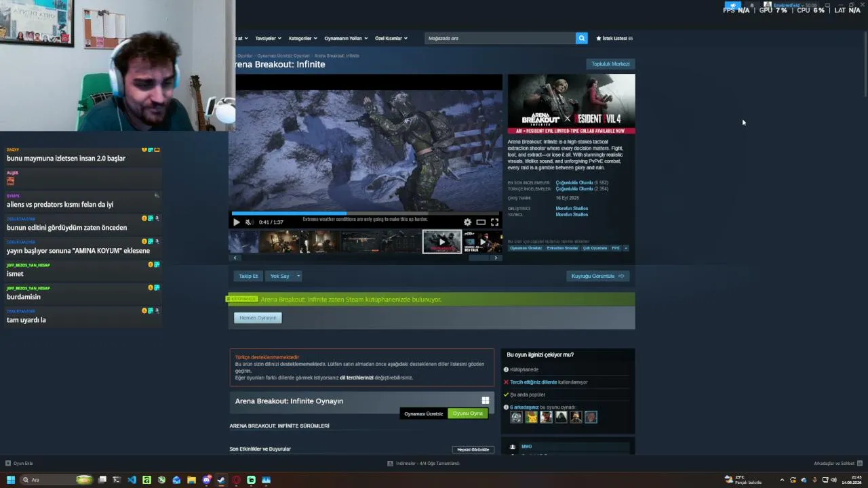Open İndirmeler downloads status in Steam footer

(x=423, y=464)
